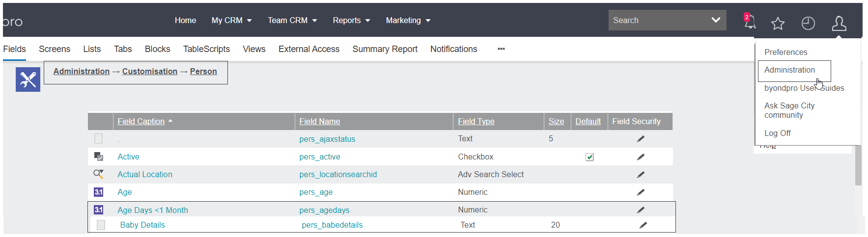Sort by Field Name column
The height and width of the screenshot is (237, 868).
[319, 122]
